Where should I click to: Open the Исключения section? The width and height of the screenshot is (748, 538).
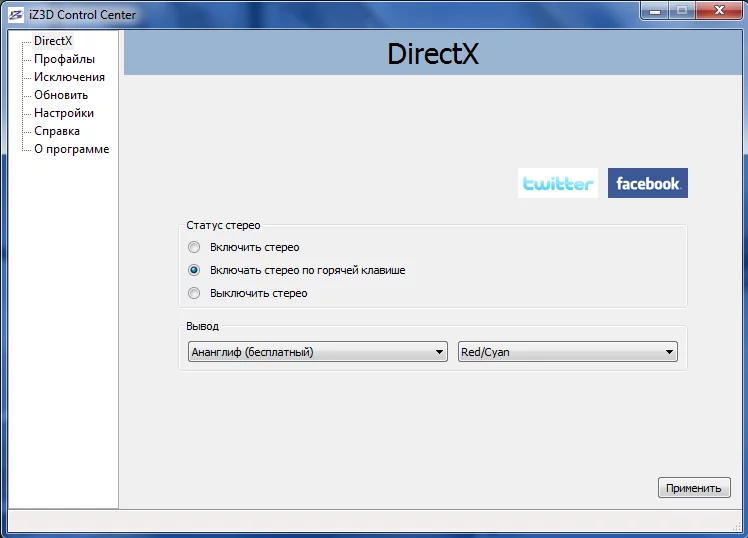(x=69, y=77)
